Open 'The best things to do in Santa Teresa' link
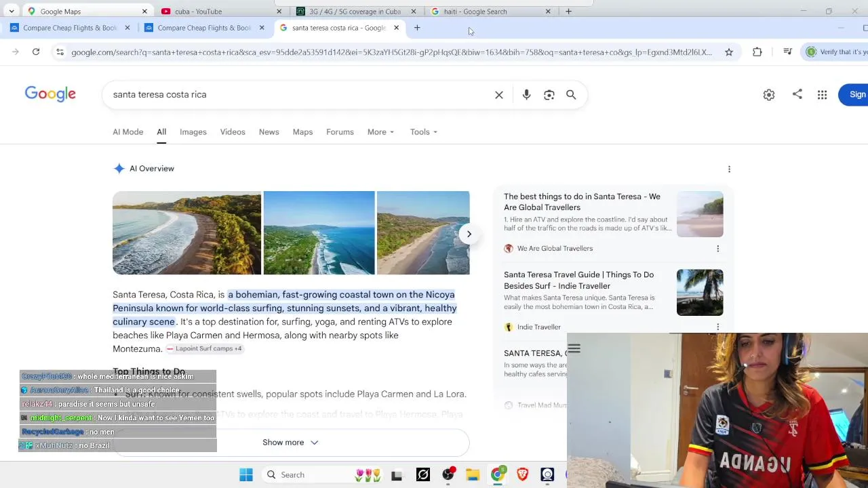The height and width of the screenshot is (488, 868). tap(582, 202)
